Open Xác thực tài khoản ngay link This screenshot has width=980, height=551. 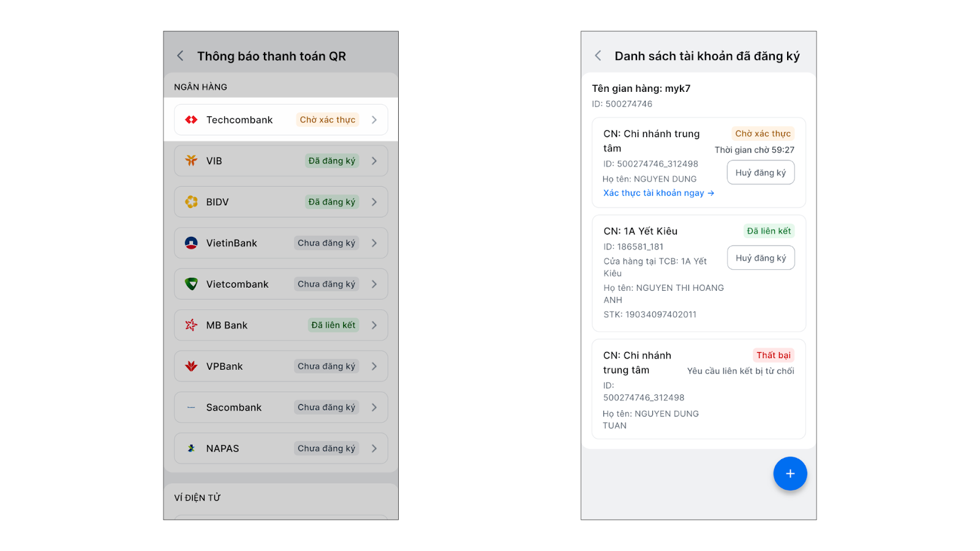(658, 193)
